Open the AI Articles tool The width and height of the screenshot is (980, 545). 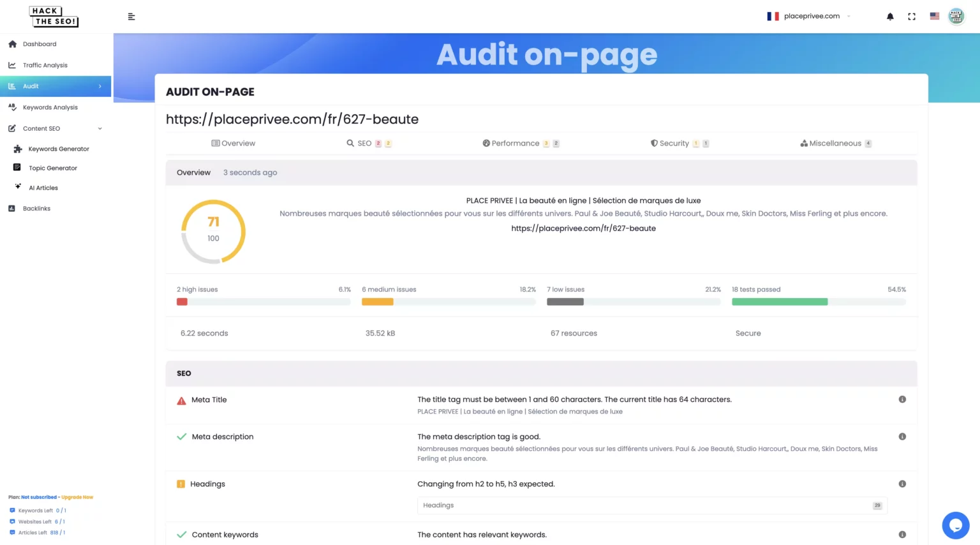[x=43, y=188]
